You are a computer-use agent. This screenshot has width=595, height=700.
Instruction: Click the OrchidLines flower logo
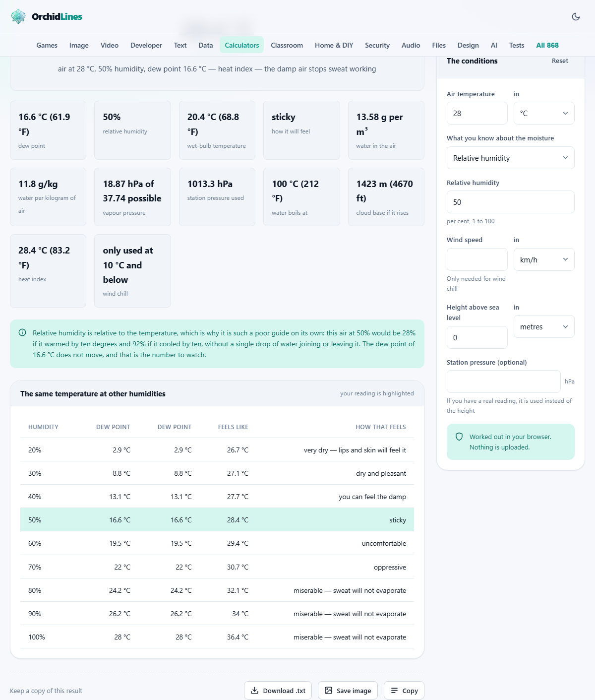point(18,16)
